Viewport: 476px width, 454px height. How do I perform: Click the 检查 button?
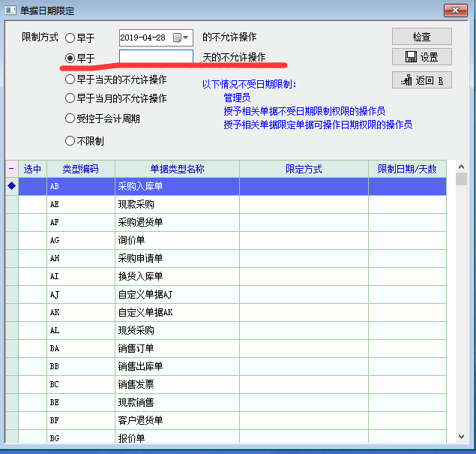pyautogui.click(x=421, y=37)
